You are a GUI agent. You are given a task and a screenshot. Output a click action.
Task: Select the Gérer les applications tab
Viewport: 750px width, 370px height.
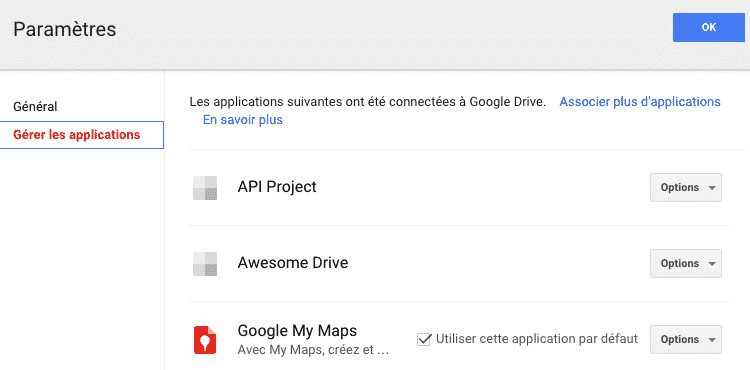point(82,135)
